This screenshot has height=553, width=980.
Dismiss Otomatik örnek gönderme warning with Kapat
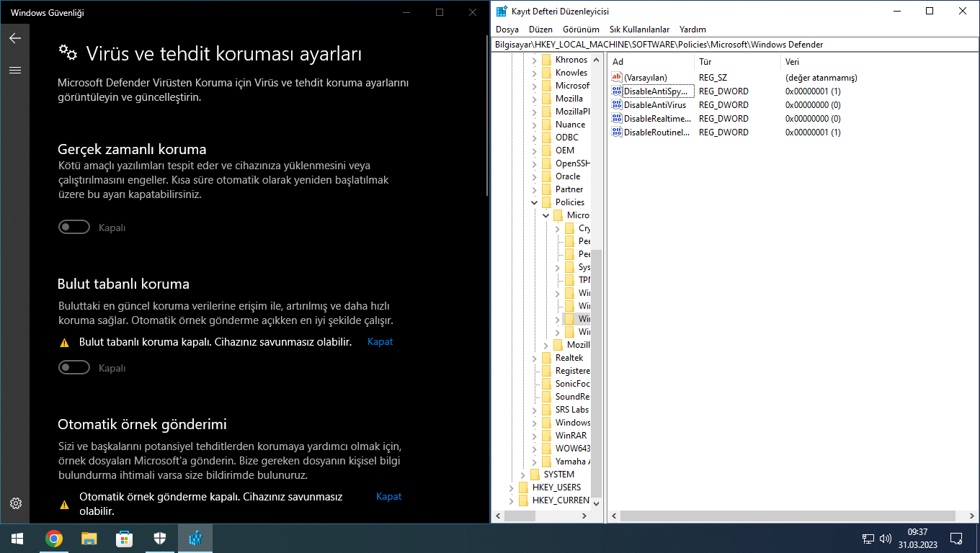point(389,497)
